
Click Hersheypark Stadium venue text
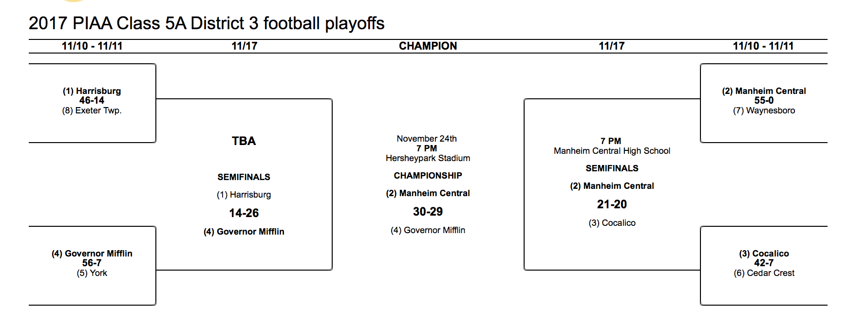(428, 158)
